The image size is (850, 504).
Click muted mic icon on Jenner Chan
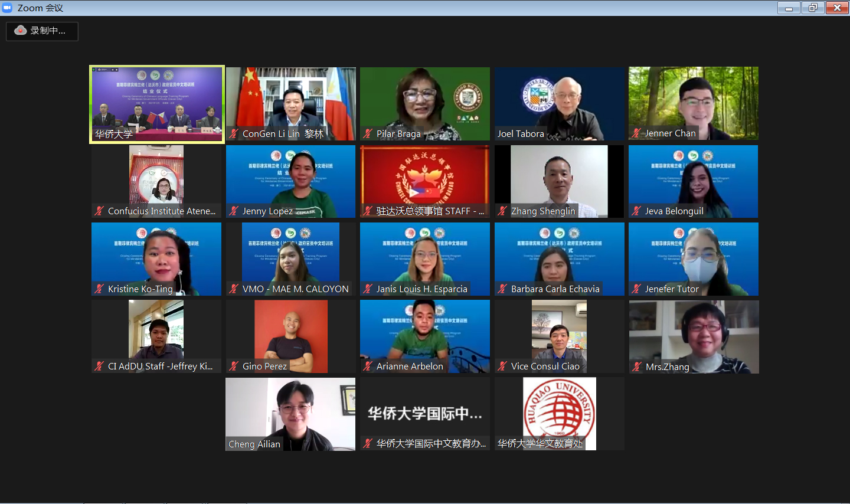pyautogui.click(x=636, y=133)
